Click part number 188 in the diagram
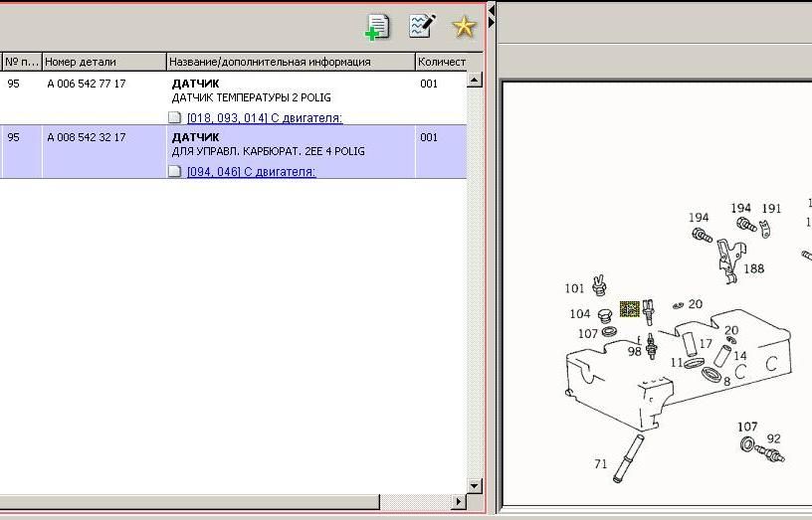 click(753, 268)
